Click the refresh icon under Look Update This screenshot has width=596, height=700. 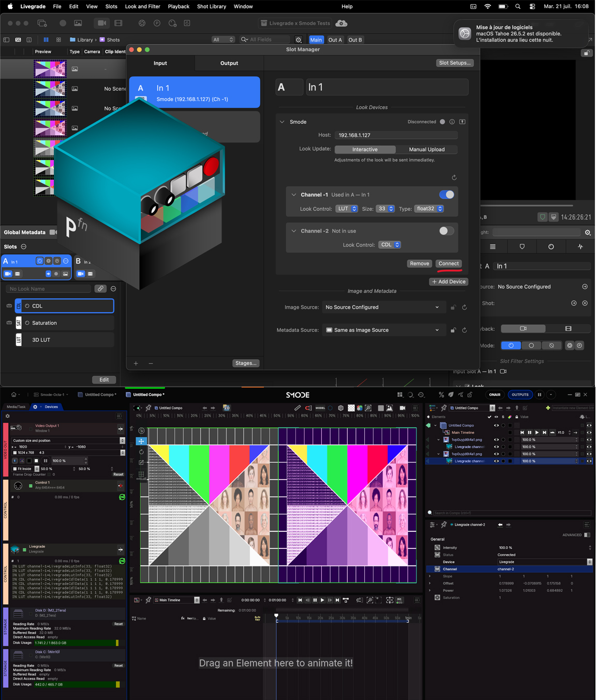454,178
